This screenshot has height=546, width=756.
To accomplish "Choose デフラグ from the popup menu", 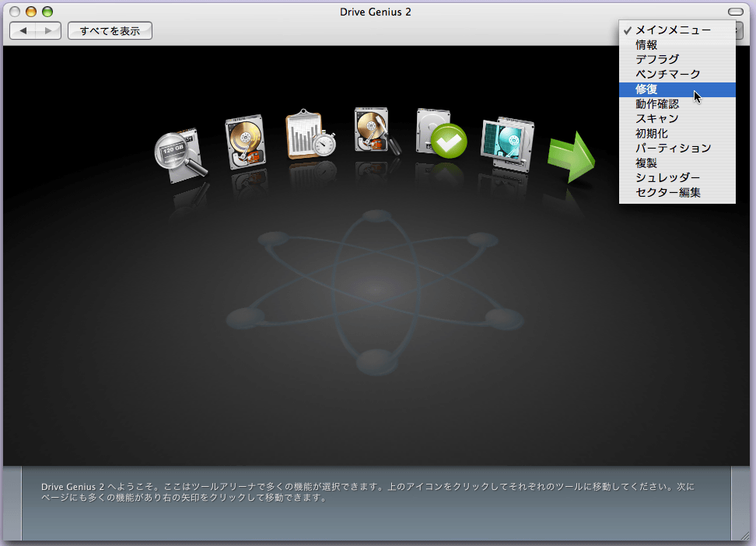I will 677,59.
